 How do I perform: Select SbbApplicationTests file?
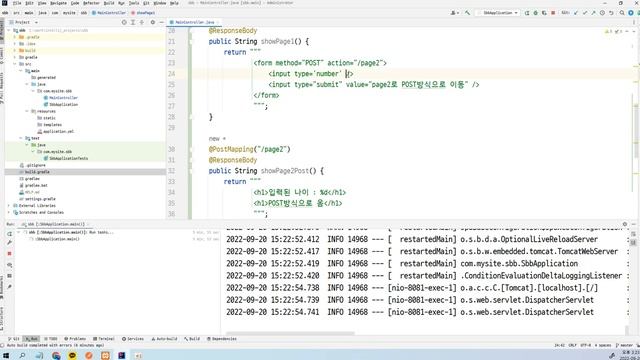click(65, 158)
